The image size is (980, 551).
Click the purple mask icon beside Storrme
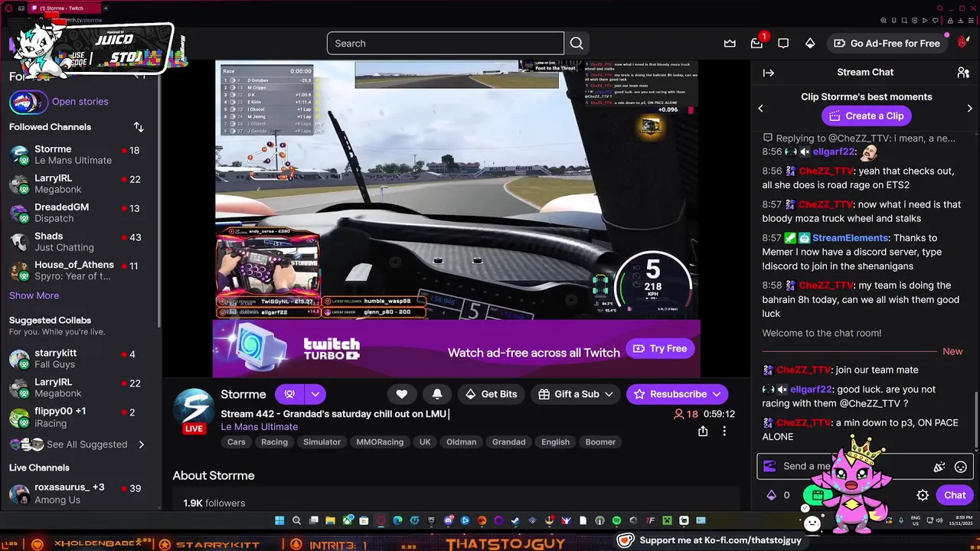click(289, 394)
